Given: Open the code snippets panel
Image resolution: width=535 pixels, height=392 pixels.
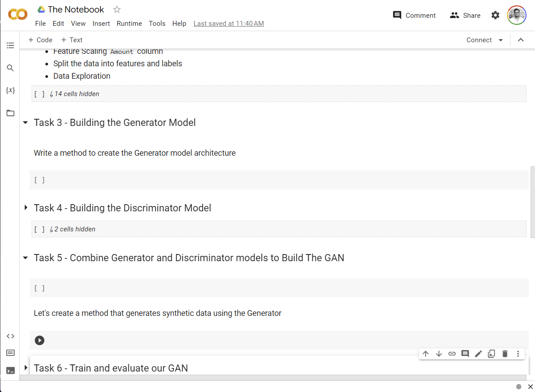Looking at the screenshot, I should (x=10, y=336).
